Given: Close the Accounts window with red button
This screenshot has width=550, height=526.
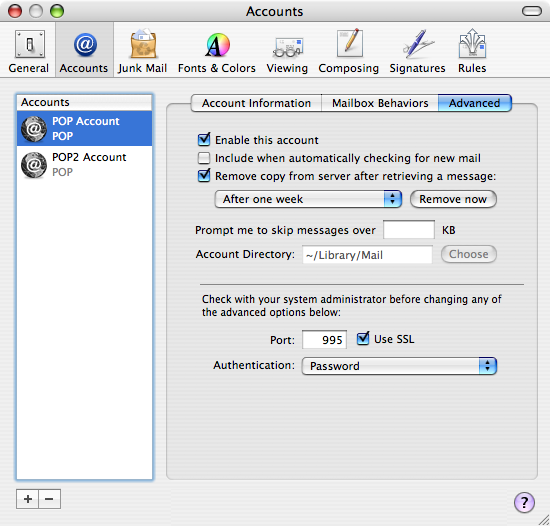Looking at the screenshot, I should (15, 11).
